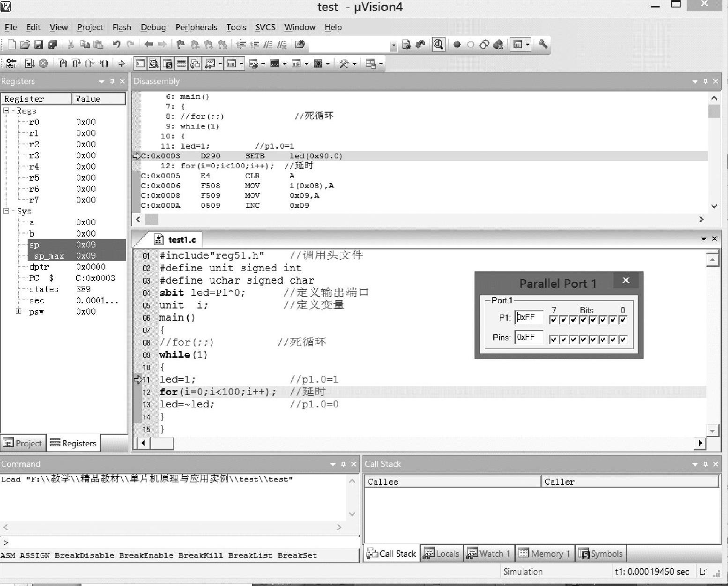Click the Register column header
This screenshot has width=728, height=586.
point(37,99)
